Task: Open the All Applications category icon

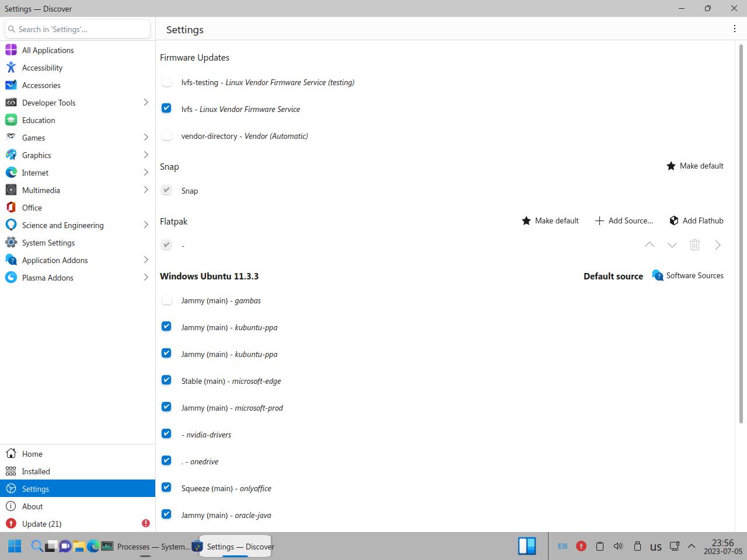Action: [x=11, y=50]
